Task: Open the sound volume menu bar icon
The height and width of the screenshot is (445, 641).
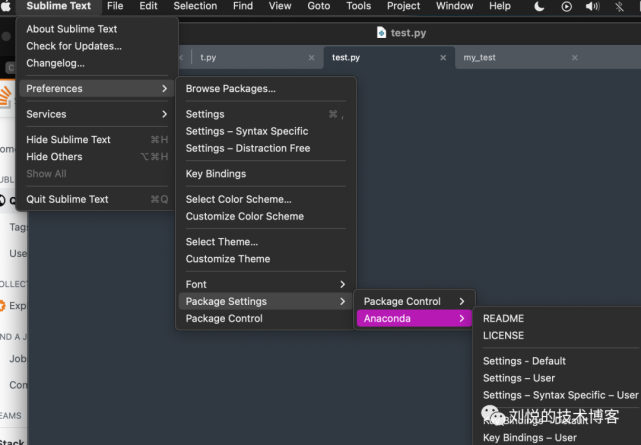Action: click(592, 6)
